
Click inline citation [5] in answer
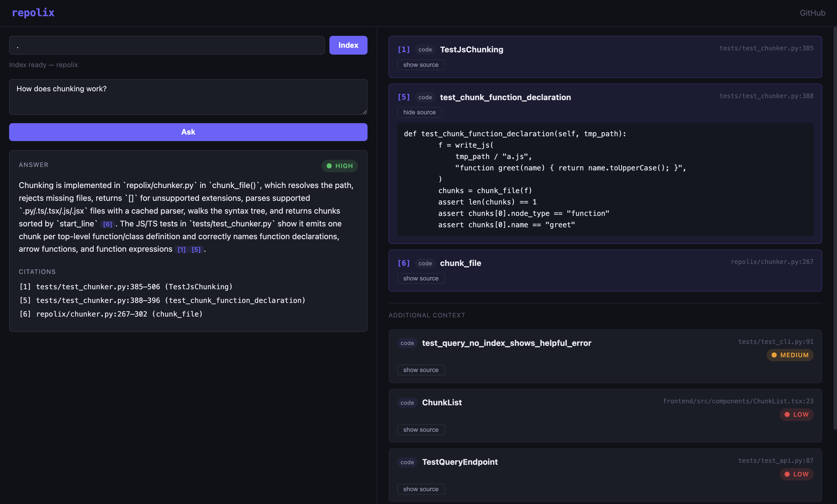click(x=196, y=249)
